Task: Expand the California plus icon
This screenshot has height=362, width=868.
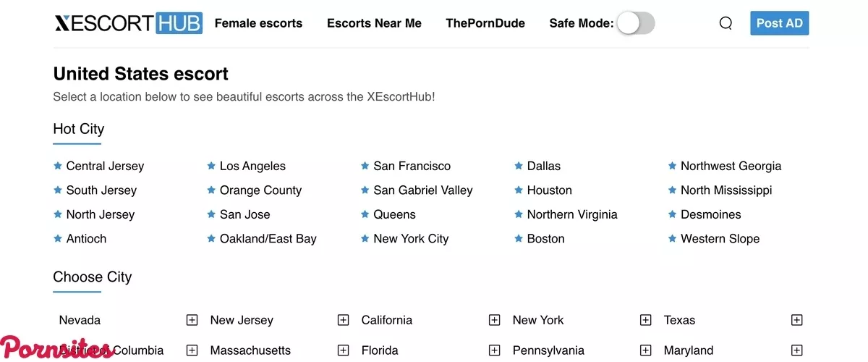Action: 494,320
